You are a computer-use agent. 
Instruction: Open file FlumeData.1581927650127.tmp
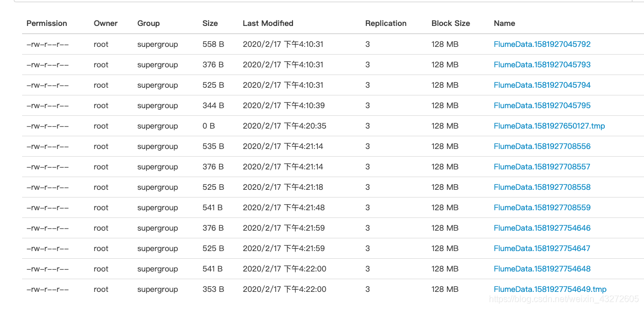[x=549, y=126]
